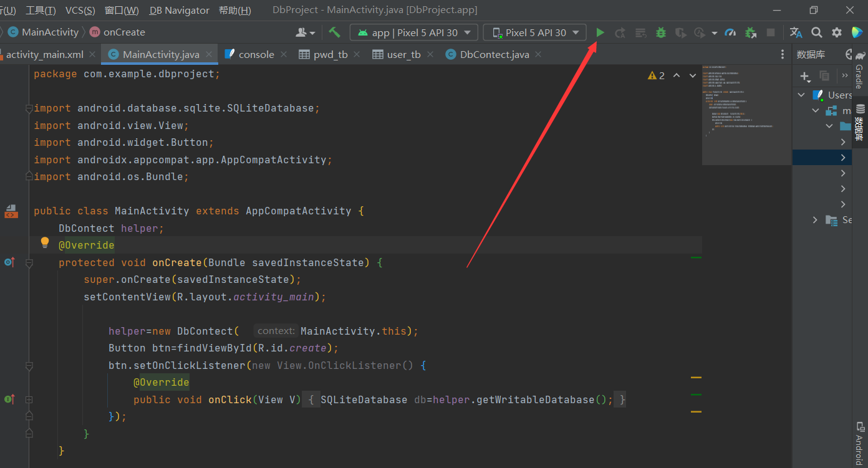
Task: Click the warnings indicator showing 2
Action: [x=657, y=75]
